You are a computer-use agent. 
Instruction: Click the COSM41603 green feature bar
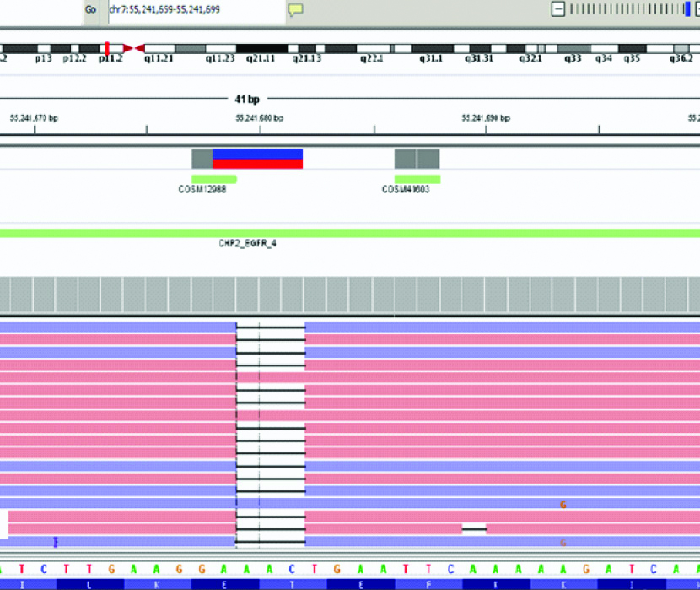417,179
